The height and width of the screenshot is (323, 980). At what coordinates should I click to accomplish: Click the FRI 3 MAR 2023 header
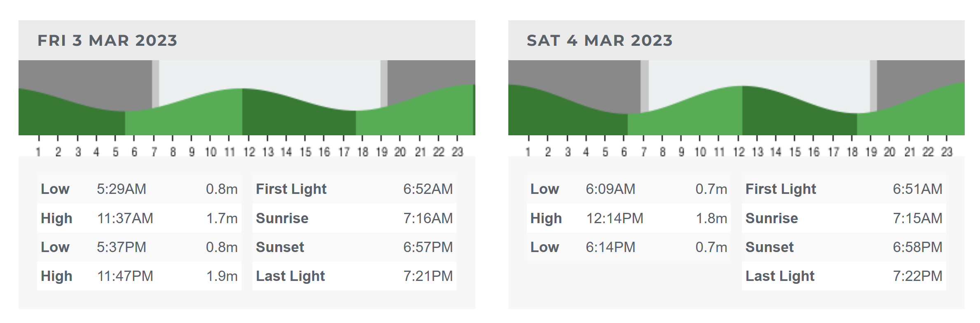pyautogui.click(x=108, y=40)
